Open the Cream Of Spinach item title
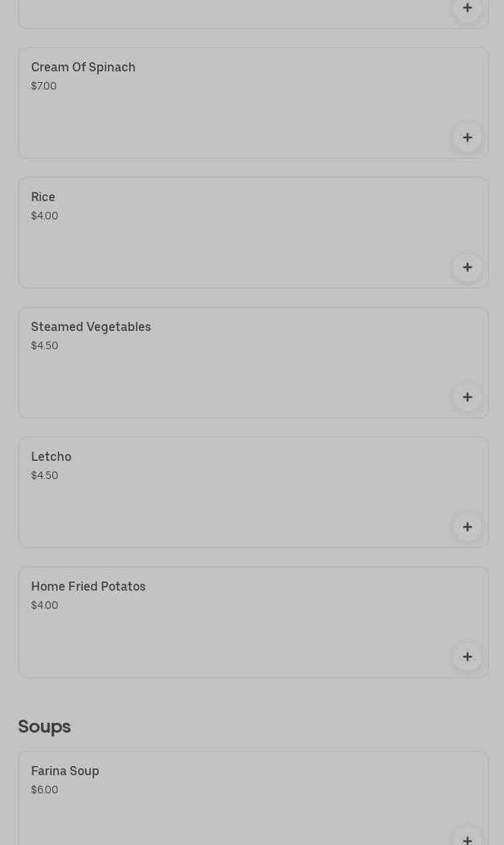The image size is (504, 845). pyautogui.click(x=83, y=67)
